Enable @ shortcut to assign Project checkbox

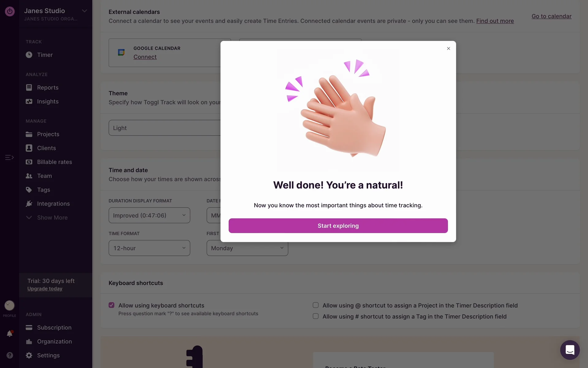pos(315,305)
